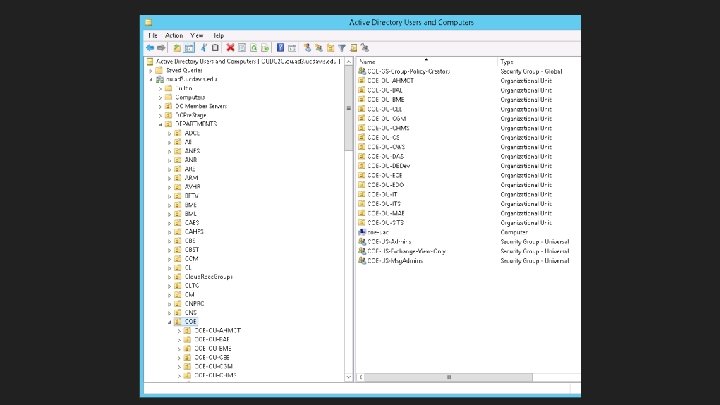Collapse the COE node in the tree
Screen dimensions: 720x405
pyautogui.click(x=169, y=322)
